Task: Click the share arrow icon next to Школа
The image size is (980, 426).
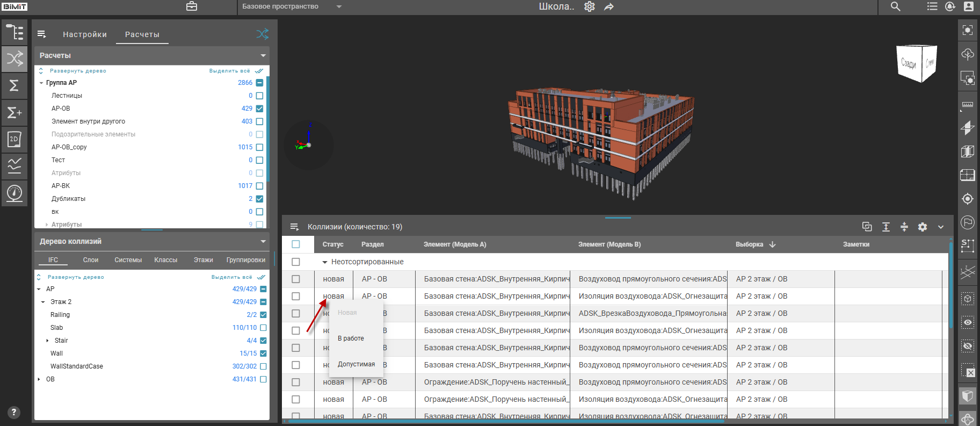Action: (609, 6)
